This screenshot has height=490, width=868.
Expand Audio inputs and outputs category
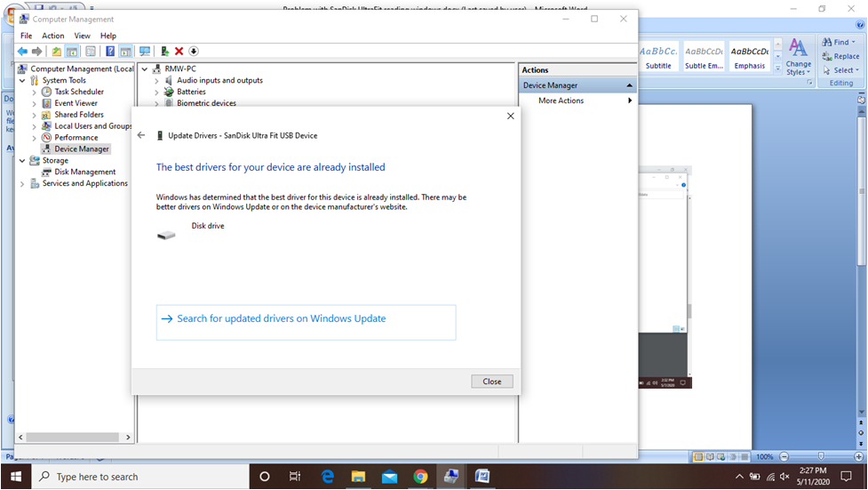coord(156,81)
